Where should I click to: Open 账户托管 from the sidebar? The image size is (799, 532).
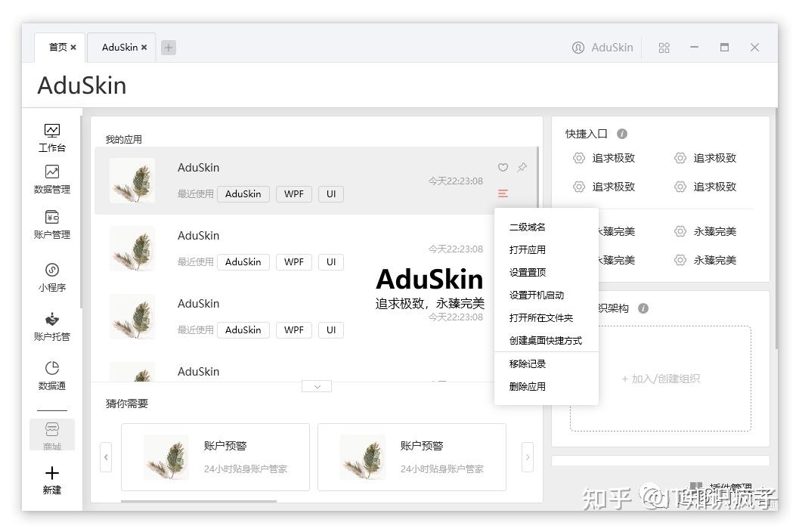click(51, 325)
